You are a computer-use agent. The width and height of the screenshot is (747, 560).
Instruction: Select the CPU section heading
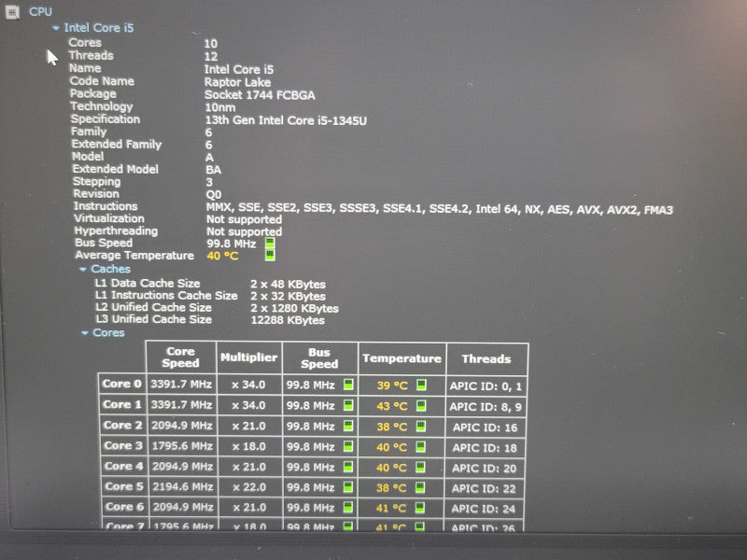click(40, 11)
